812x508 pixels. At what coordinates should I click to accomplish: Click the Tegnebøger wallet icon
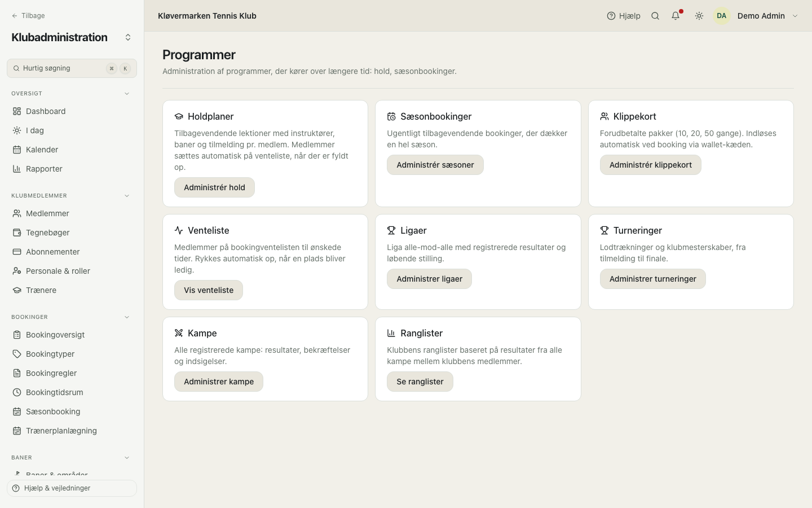pyautogui.click(x=17, y=233)
